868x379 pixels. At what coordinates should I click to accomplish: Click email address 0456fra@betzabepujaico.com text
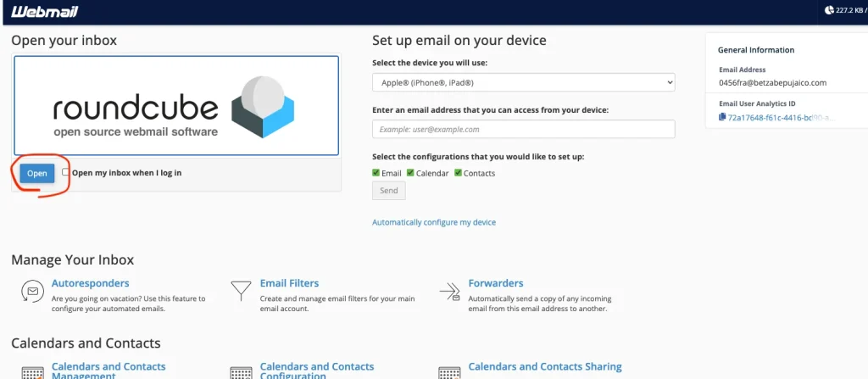click(x=773, y=83)
